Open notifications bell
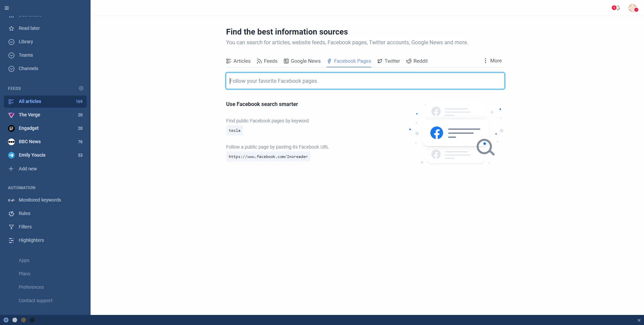The image size is (644, 325). tap(618, 8)
